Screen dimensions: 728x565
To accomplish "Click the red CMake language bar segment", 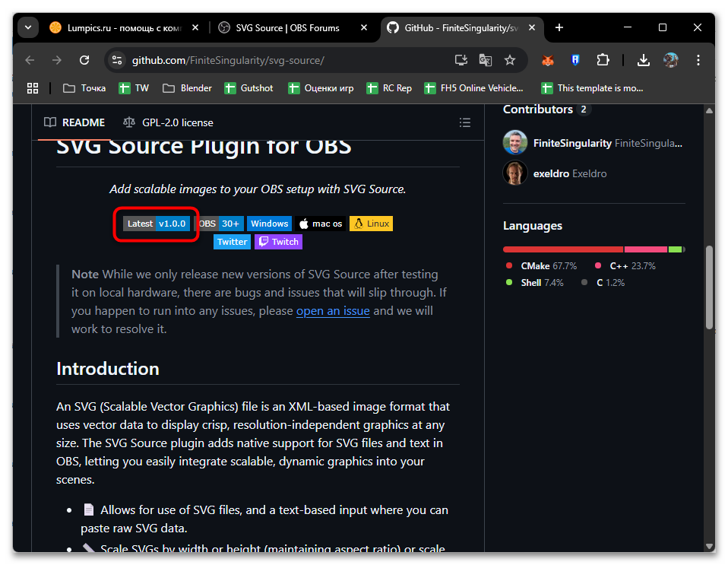I will coord(562,249).
